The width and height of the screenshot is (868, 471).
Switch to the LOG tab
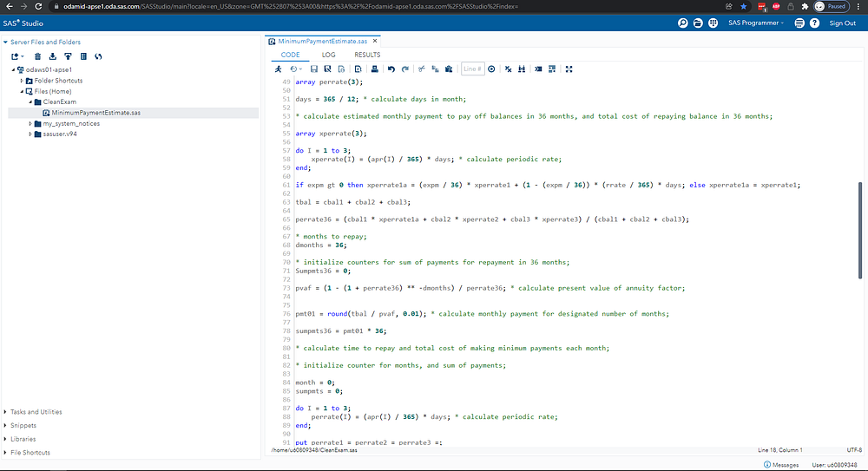coord(328,55)
